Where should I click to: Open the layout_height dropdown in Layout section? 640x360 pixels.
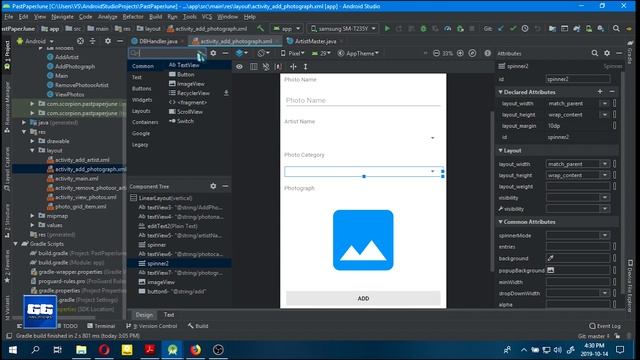[605, 175]
